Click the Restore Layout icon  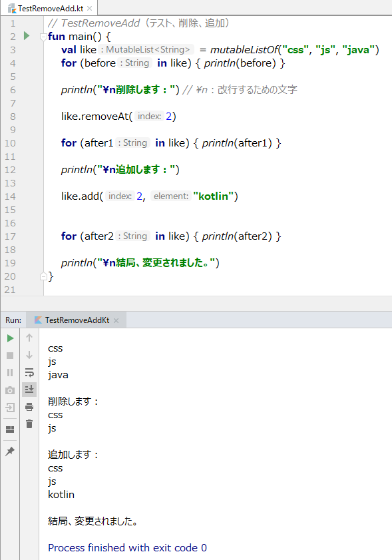[11, 429]
